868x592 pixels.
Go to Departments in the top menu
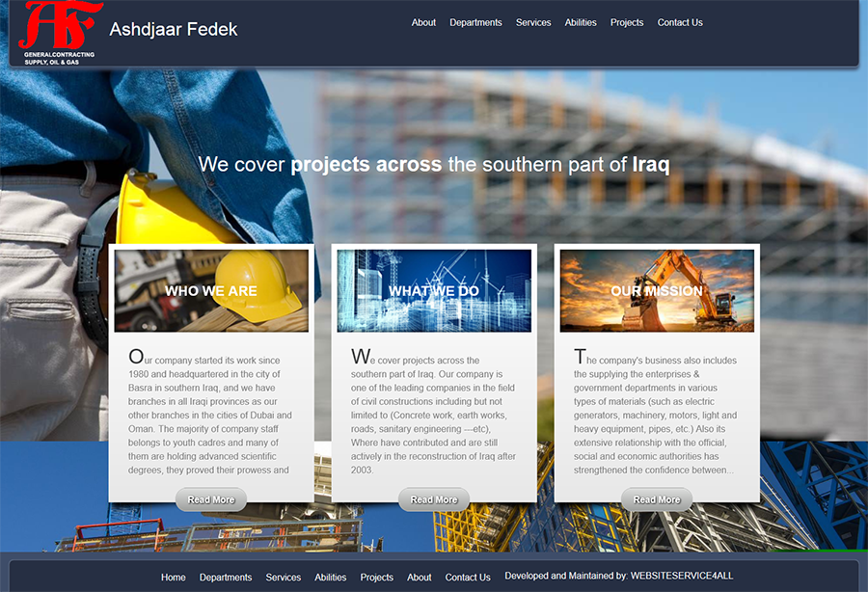[x=475, y=22]
